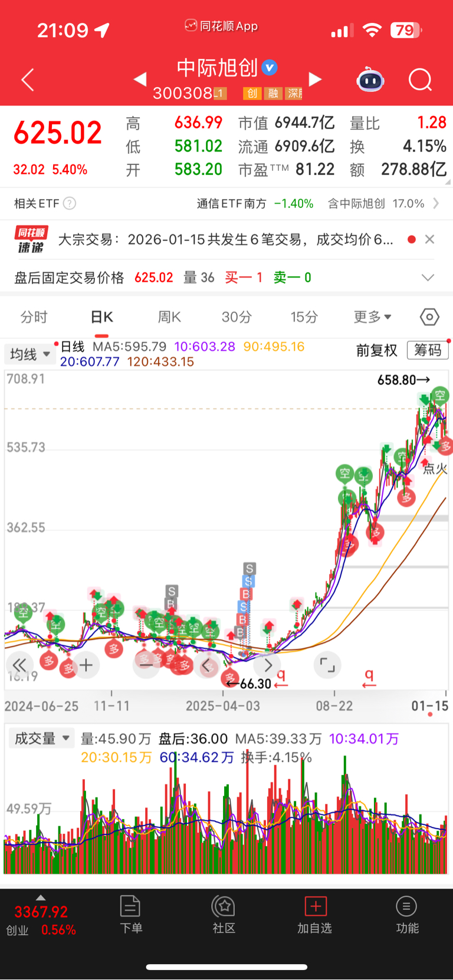Open the 功能 functions menu
453x980 pixels.
pyautogui.click(x=407, y=915)
